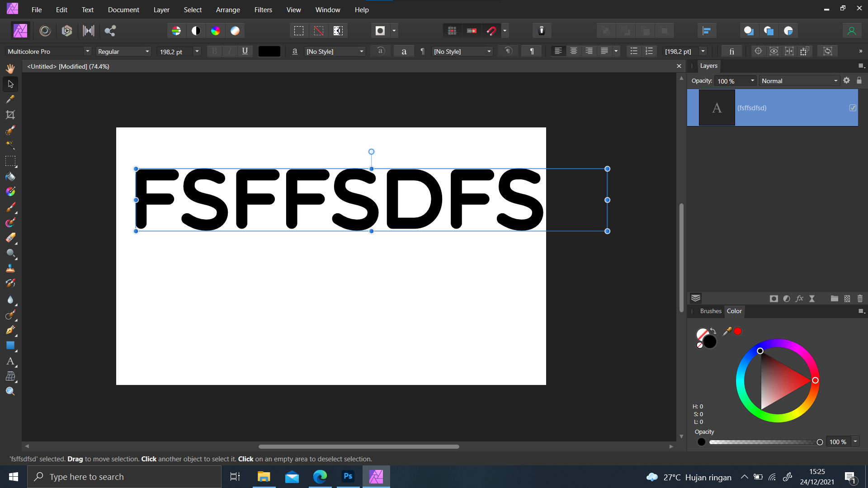
Task: Toggle bold formatting for the text
Action: pos(214,51)
